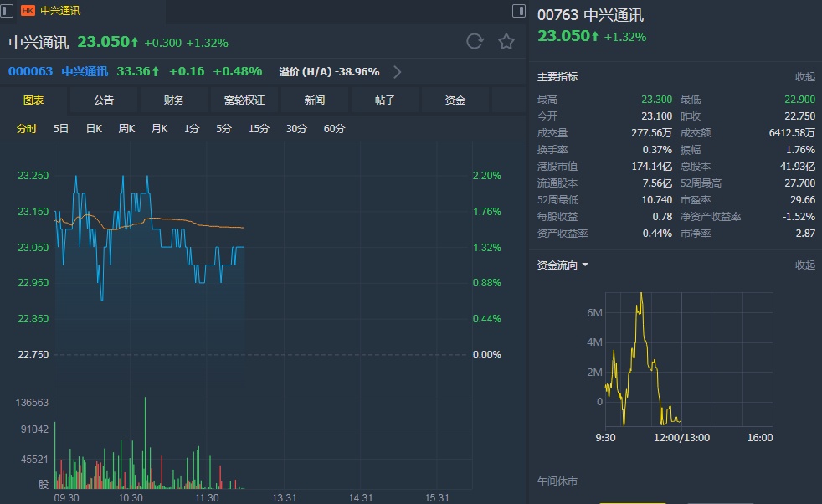Screen dimensions: 822x504
Task: Select the 新闻 tab
Action: coord(315,100)
